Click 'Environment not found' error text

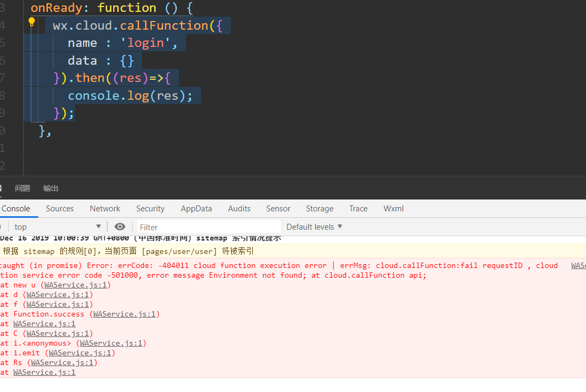point(258,276)
